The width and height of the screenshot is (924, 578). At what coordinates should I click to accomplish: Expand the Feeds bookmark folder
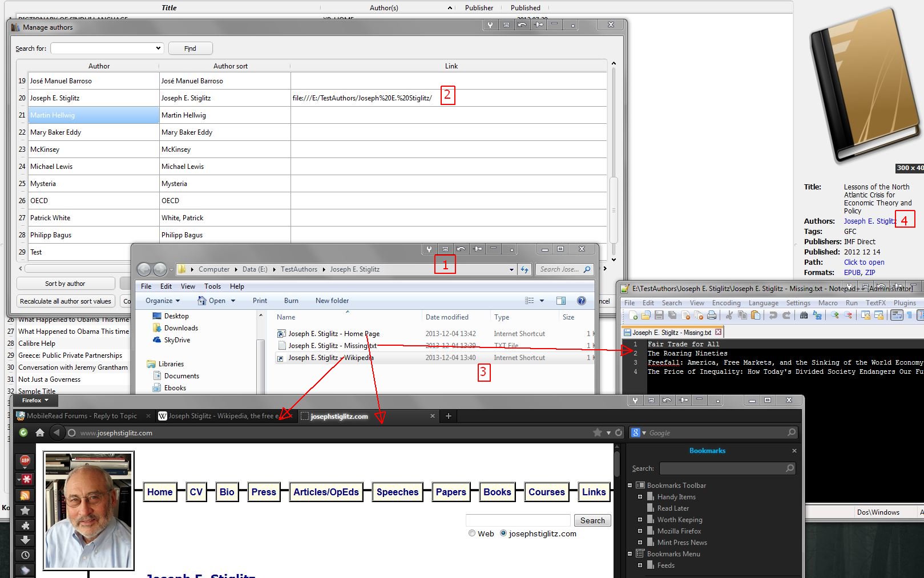(x=640, y=565)
